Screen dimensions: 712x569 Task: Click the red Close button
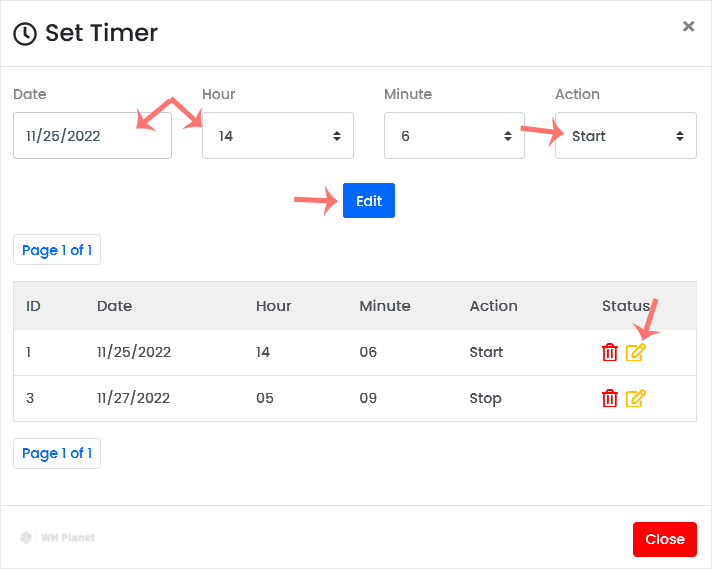click(x=664, y=539)
